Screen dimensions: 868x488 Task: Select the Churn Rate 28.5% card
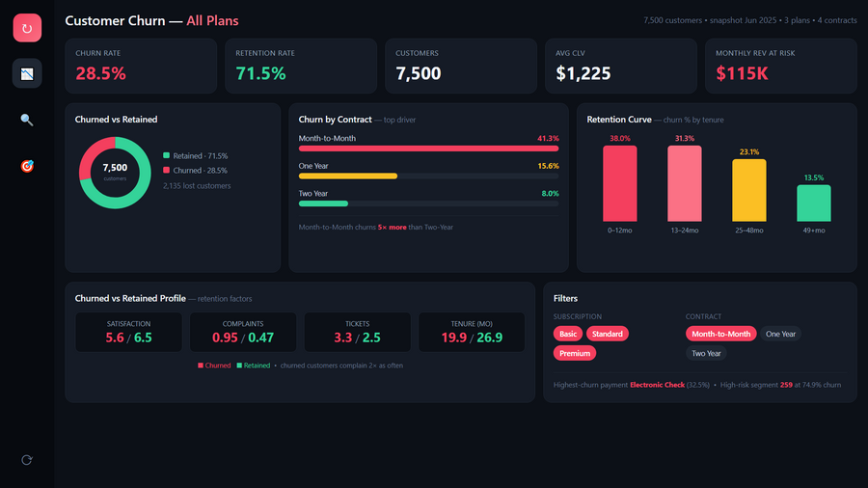click(x=141, y=66)
